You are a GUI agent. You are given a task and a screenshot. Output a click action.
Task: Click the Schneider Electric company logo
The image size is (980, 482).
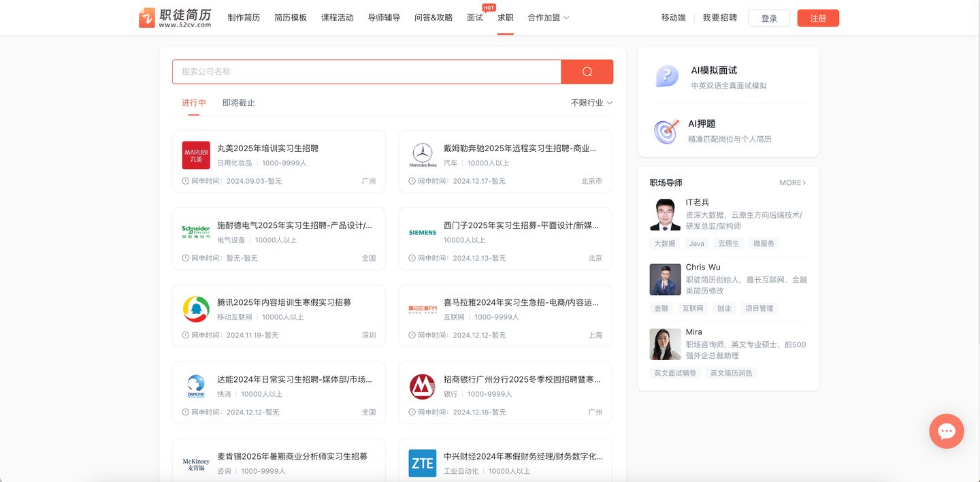(x=196, y=232)
